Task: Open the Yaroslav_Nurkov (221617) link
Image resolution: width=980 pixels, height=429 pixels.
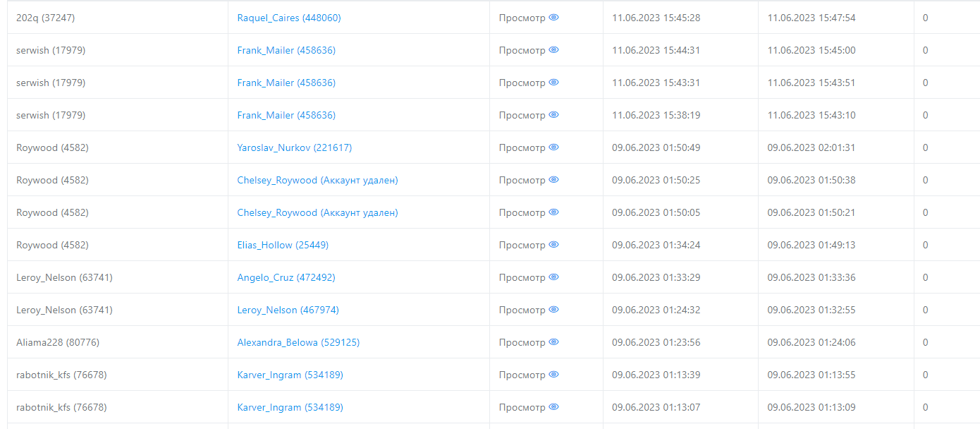Action: [x=294, y=147]
